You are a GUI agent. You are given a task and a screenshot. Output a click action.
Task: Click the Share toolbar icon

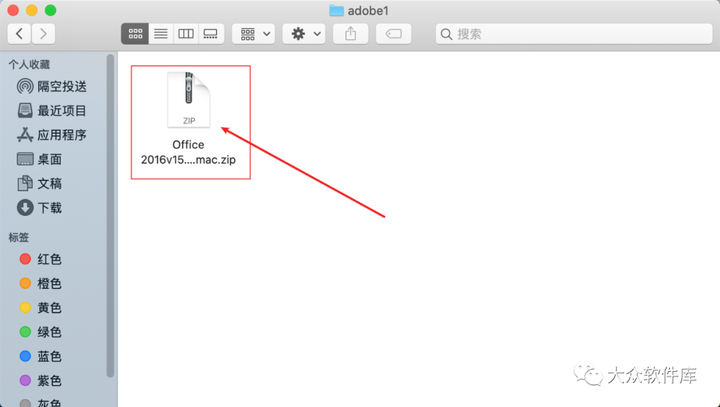[x=350, y=34]
